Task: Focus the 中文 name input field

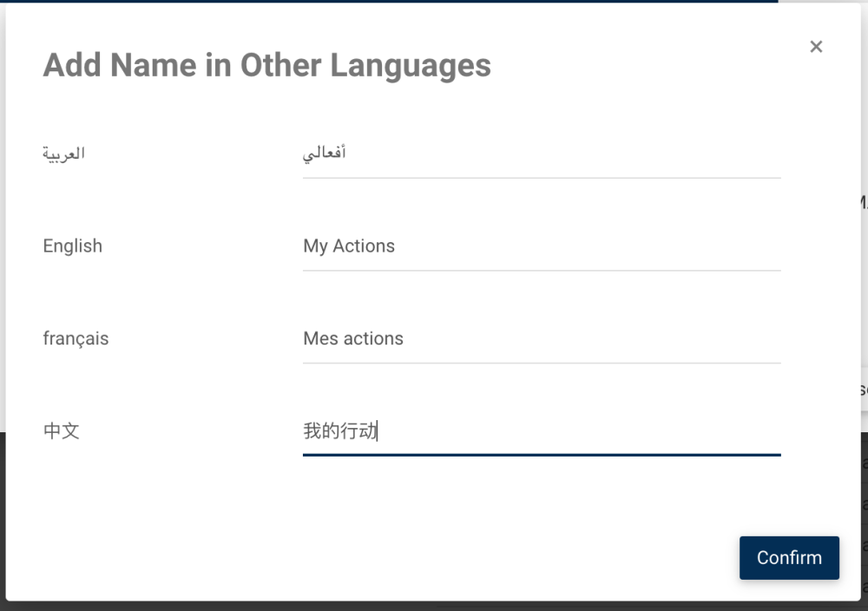Action: click(542, 431)
